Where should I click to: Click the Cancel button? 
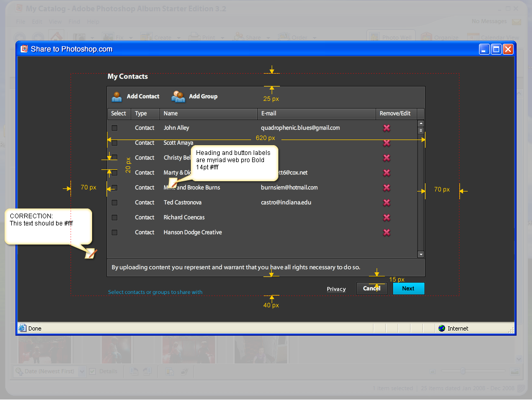click(x=371, y=289)
